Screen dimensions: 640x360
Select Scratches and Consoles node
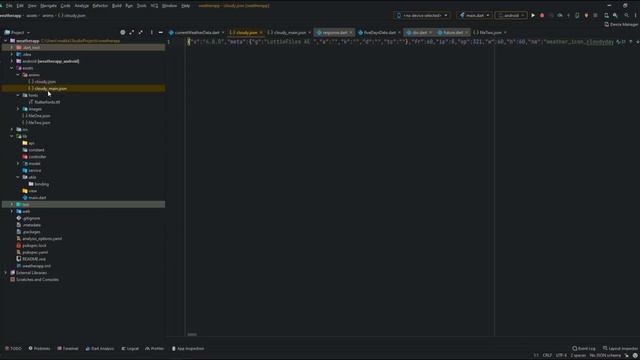34,280
